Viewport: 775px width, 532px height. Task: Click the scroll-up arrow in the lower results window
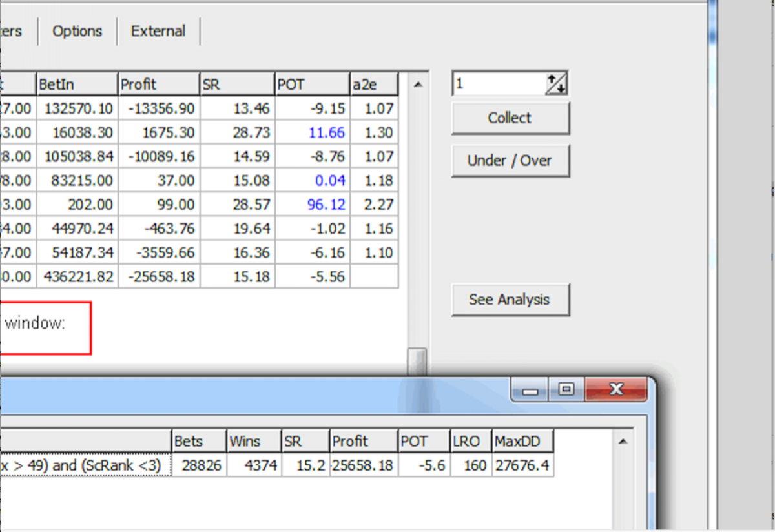click(x=623, y=442)
